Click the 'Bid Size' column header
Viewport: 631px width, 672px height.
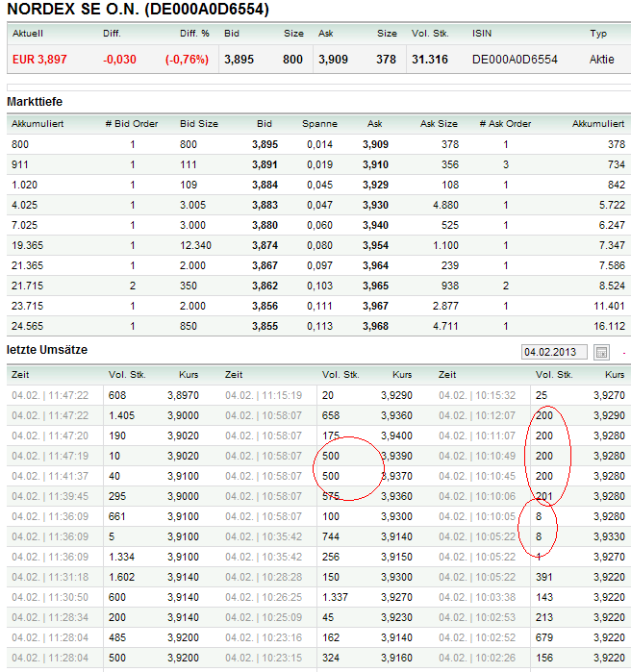[x=199, y=124]
